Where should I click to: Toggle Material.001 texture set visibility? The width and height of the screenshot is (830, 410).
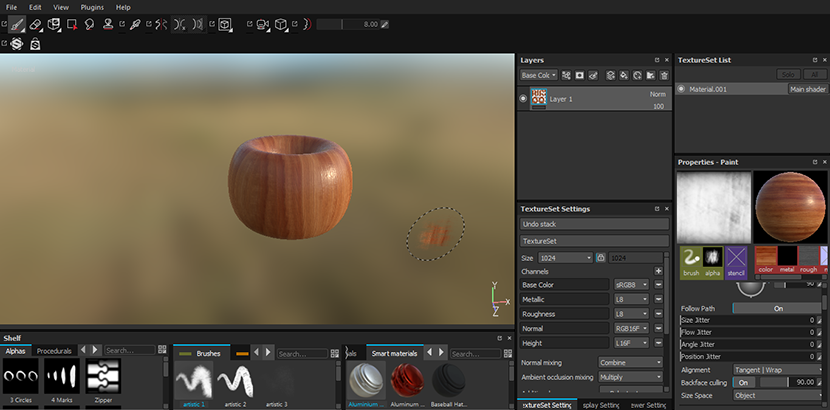tap(682, 89)
